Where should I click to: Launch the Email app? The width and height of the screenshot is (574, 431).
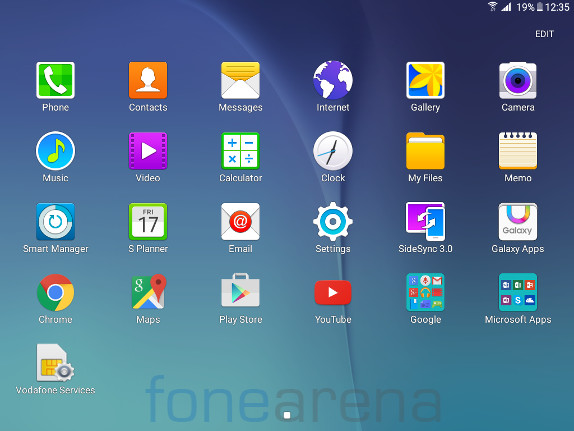[241, 222]
